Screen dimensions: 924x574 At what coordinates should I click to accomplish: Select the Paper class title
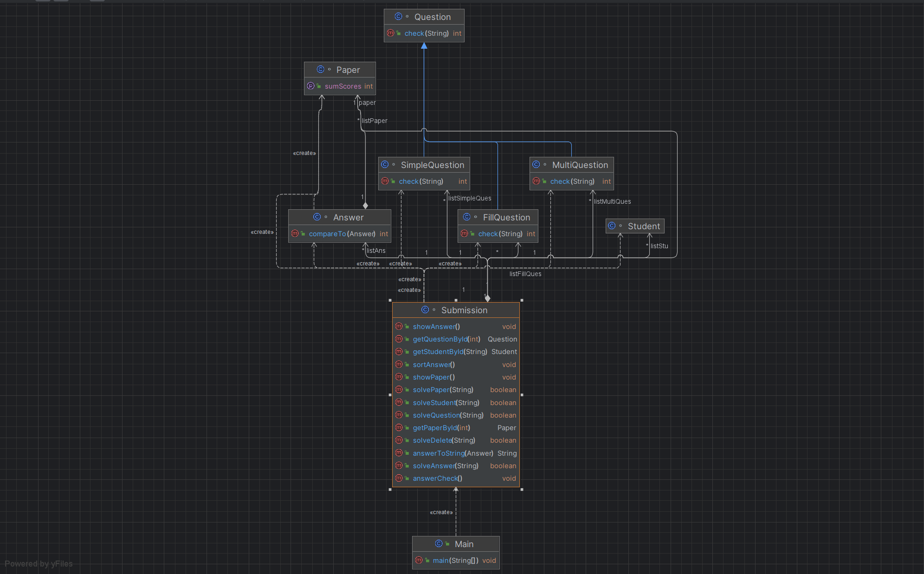pos(348,70)
